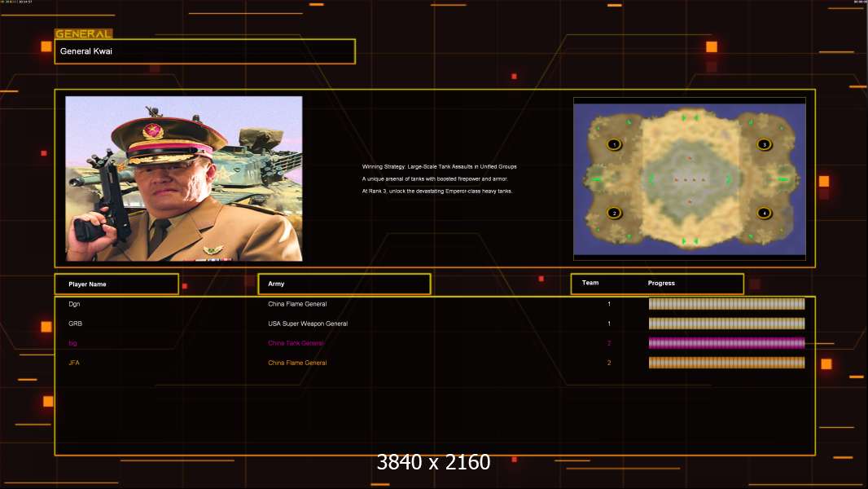Click the Winning Strategy description line

440,167
